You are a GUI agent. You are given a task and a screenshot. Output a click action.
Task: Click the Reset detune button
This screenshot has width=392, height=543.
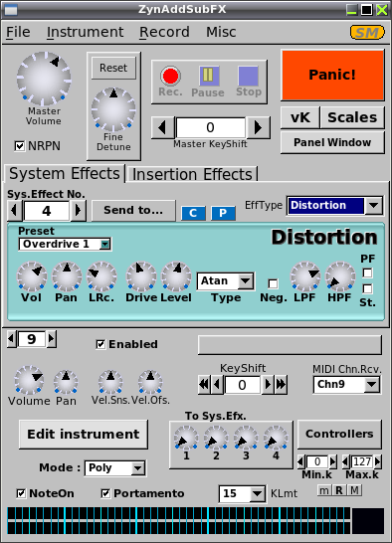[113, 68]
